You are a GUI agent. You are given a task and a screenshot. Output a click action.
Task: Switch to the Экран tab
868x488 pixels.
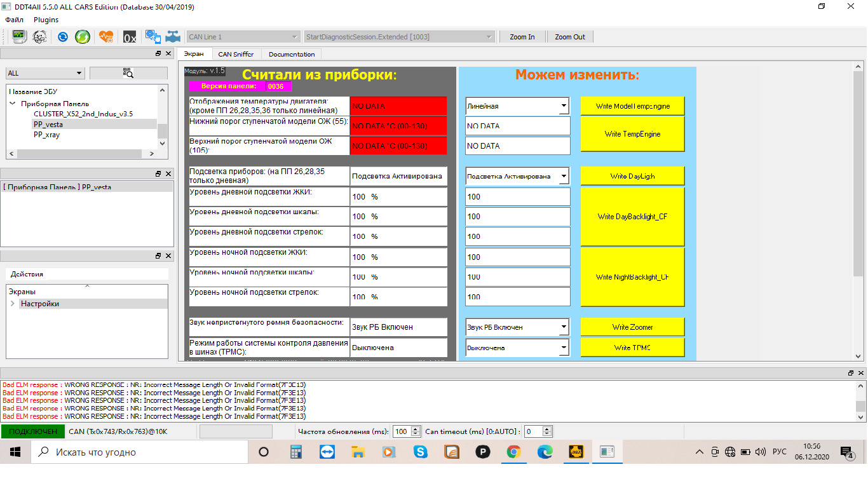pos(194,54)
